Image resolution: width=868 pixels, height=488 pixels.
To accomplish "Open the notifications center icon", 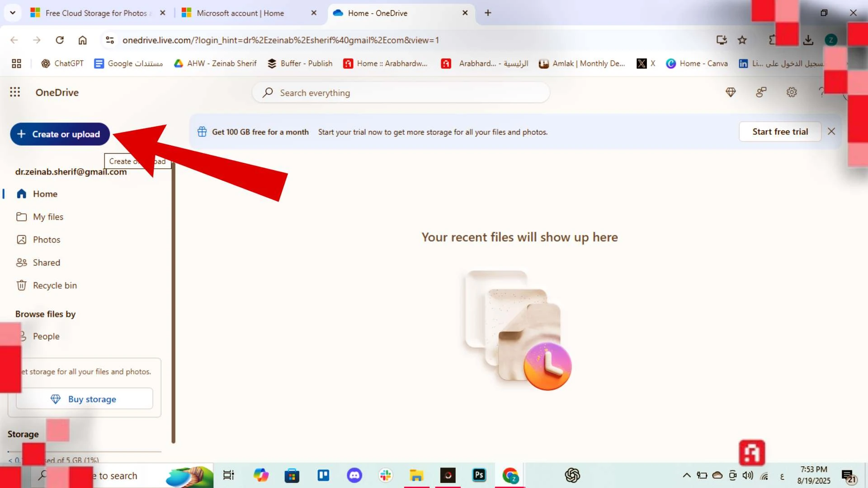I will click(x=849, y=476).
